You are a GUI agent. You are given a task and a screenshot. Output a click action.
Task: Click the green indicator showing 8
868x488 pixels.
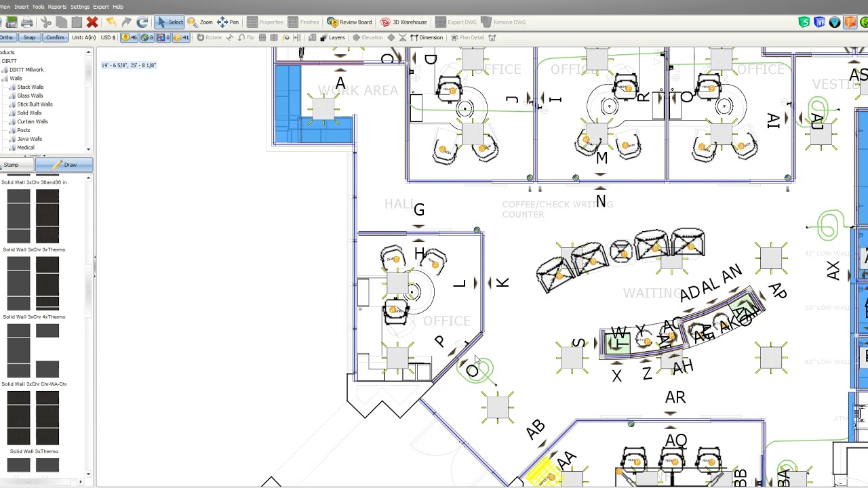pyautogui.click(x=147, y=38)
